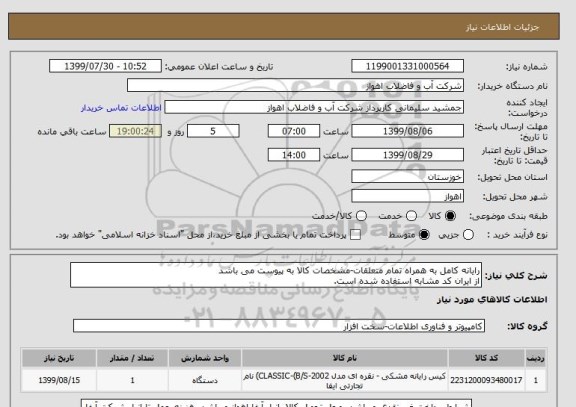
Task: Select the خدمت radio button
Action: click(411, 216)
